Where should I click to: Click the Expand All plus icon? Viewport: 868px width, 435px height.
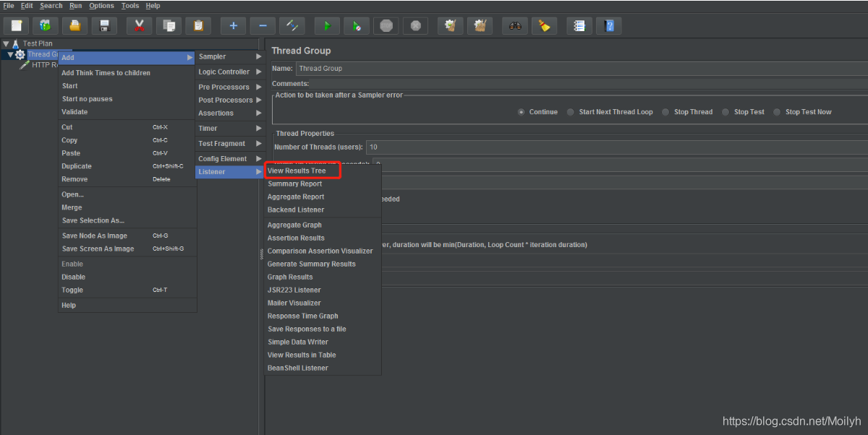233,26
